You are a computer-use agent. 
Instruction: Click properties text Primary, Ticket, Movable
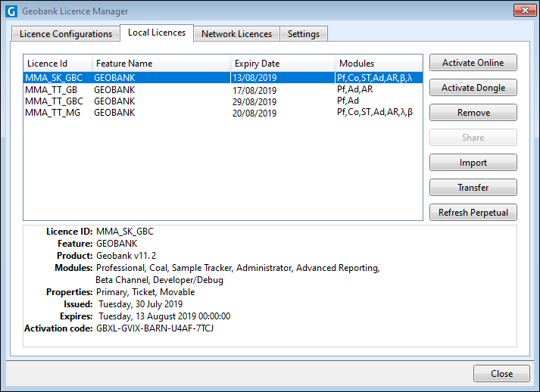click(145, 292)
